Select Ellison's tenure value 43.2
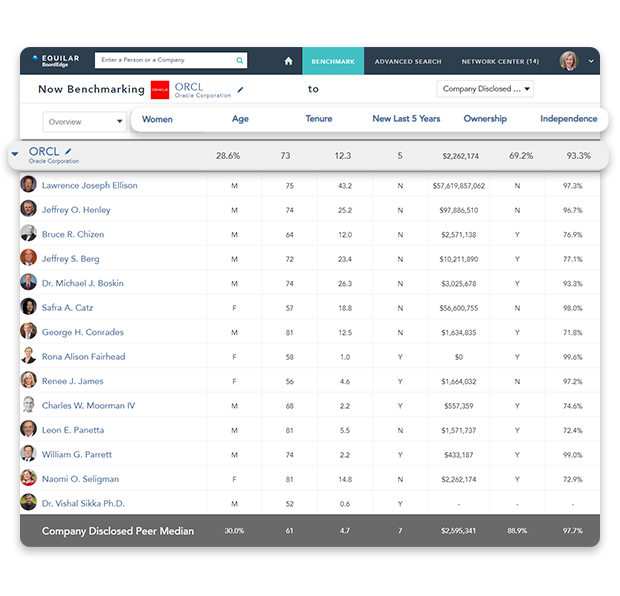Viewport: 620px width, 596px height. click(x=345, y=186)
